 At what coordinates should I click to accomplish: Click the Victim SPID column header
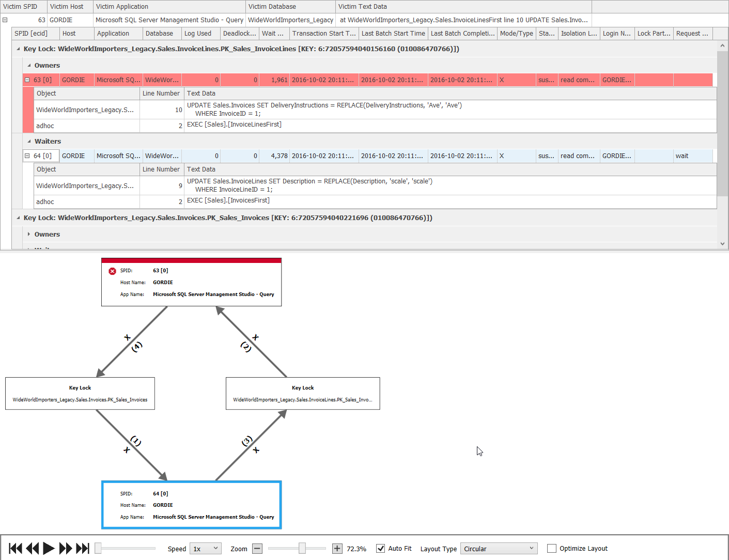(23, 6)
